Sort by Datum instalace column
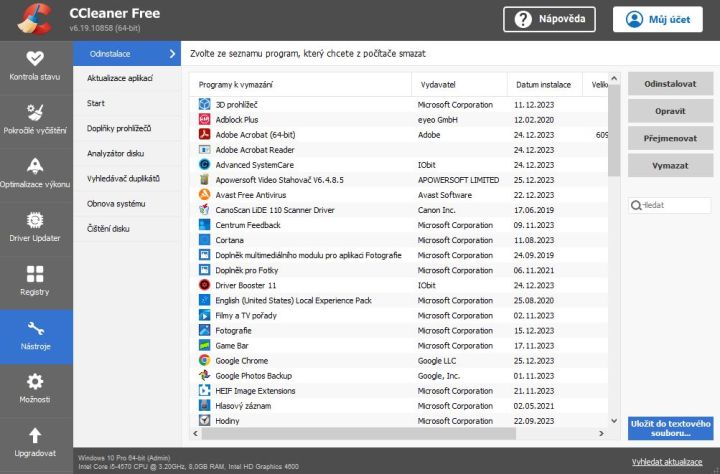 pyautogui.click(x=545, y=85)
